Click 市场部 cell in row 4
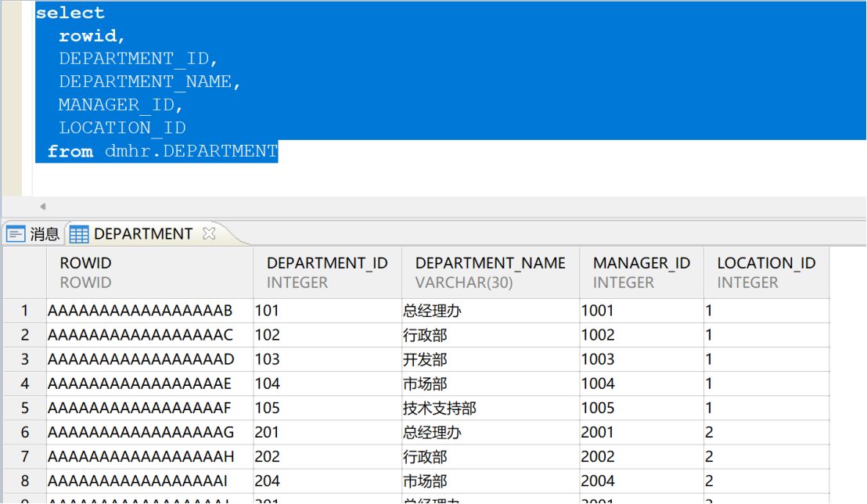 (491, 384)
